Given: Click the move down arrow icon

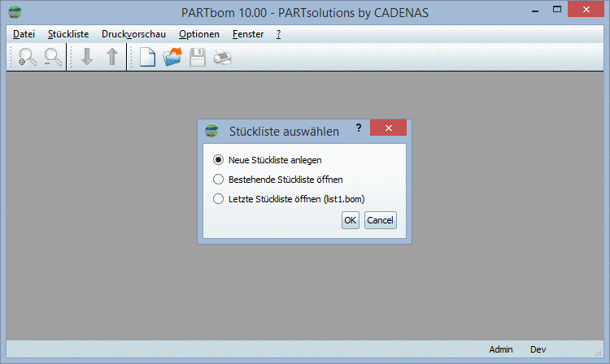Looking at the screenshot, I should coord(87,58).
